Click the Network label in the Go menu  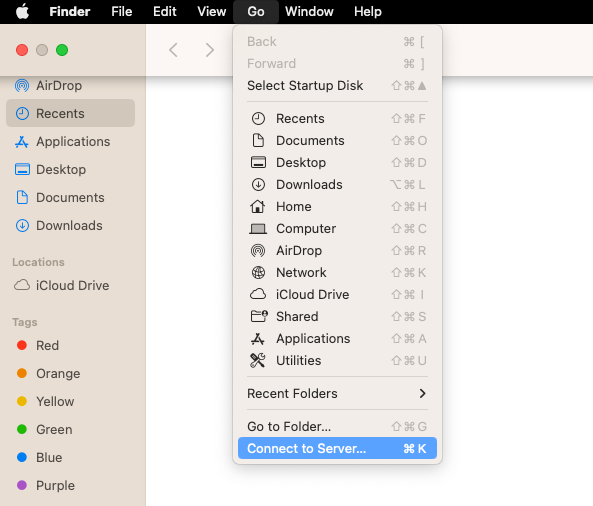pos(301,273)
